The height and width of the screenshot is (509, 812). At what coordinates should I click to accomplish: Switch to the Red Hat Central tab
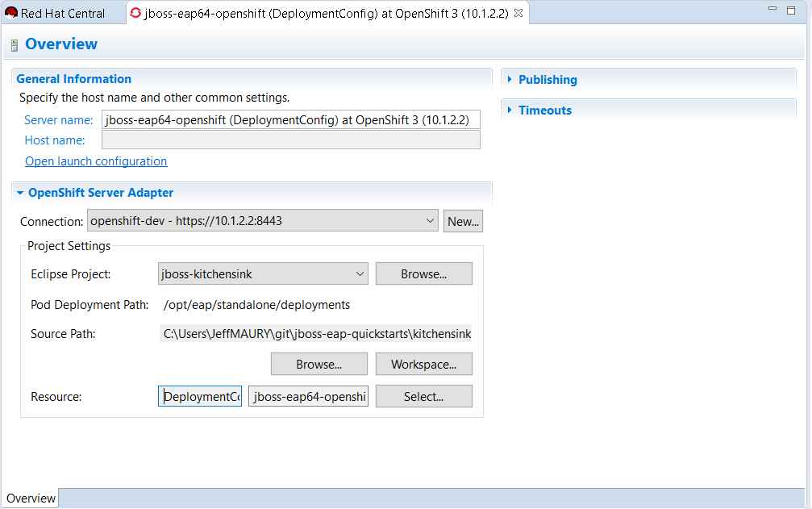[62, 13]
